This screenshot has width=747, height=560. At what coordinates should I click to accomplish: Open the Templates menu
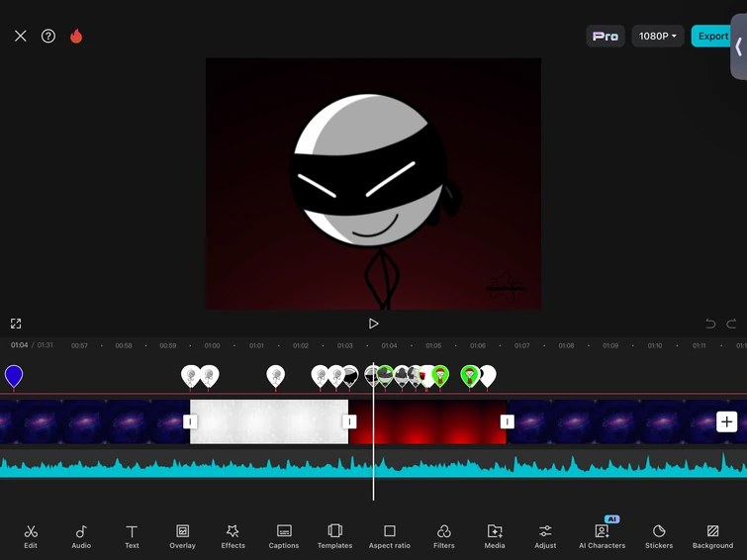[x=334, y=535]
